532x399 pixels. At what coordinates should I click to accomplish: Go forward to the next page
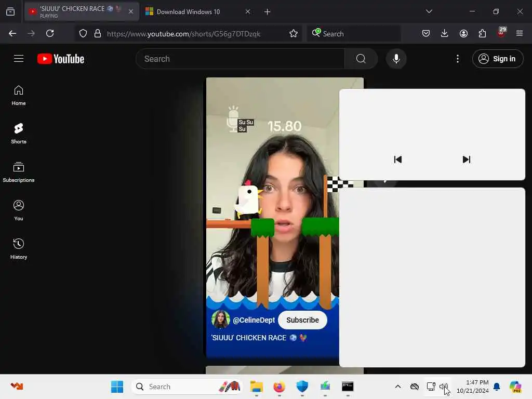31,33
